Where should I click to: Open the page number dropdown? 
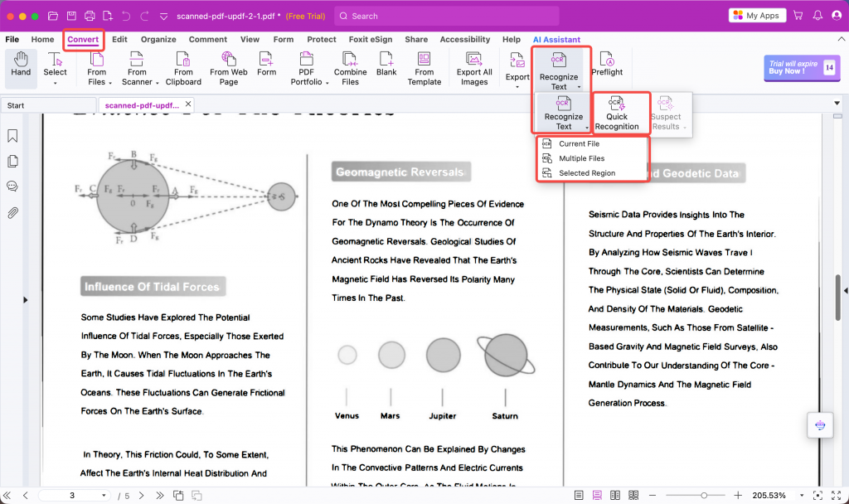(x=104, y=496)
